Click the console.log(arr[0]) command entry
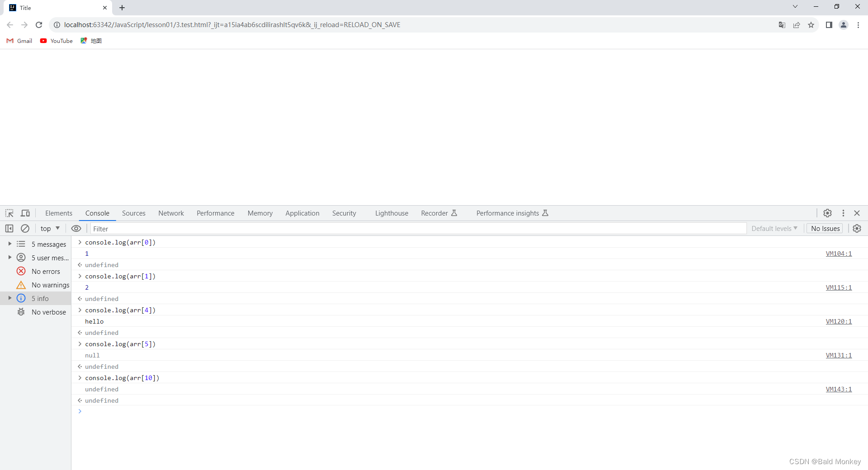This screenshot has width=868, height=470. point(120,242)
